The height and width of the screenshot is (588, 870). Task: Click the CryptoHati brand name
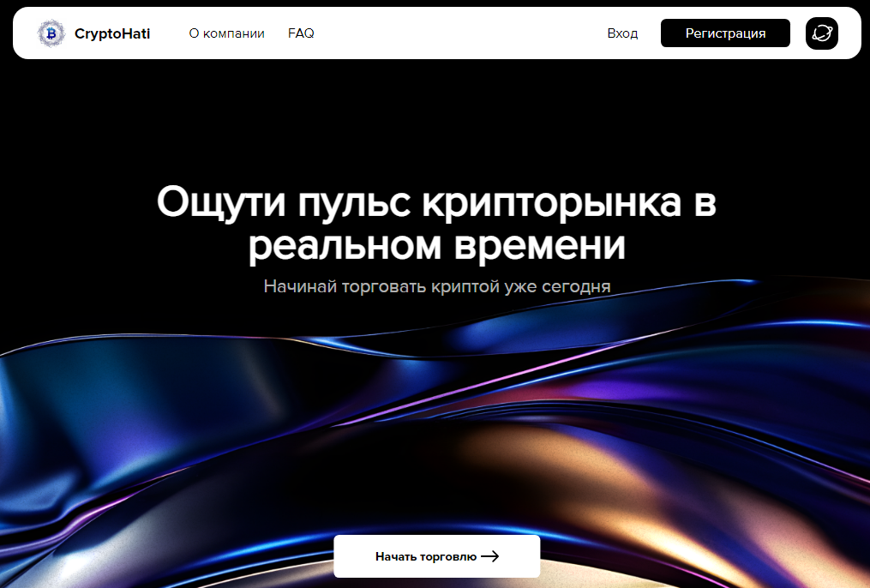112,33
